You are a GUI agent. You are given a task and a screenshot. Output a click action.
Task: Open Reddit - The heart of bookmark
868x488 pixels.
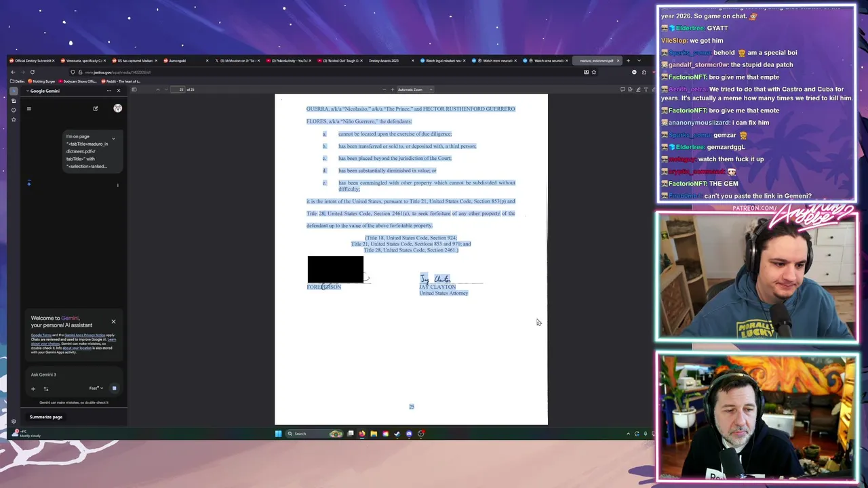pyautogui.click(x=121, y=81)
